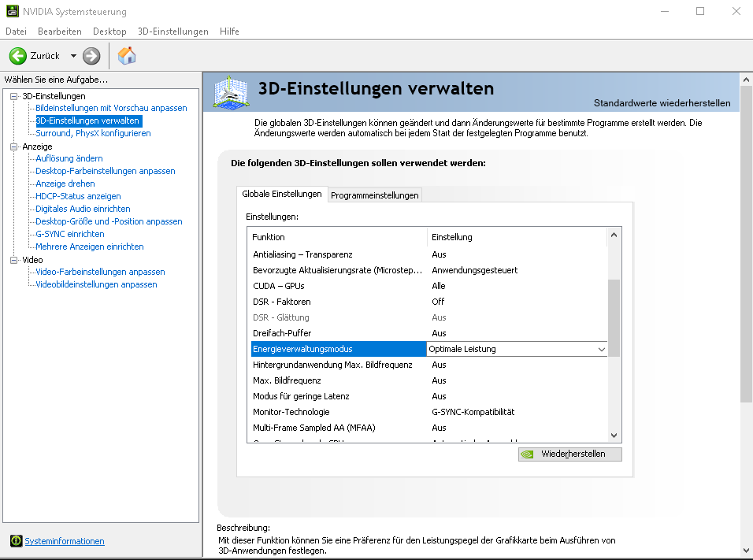The height and width of the screenshot is (560, 753).
Task: Open G-SYNC einrichten
Action: coord(70,234)
